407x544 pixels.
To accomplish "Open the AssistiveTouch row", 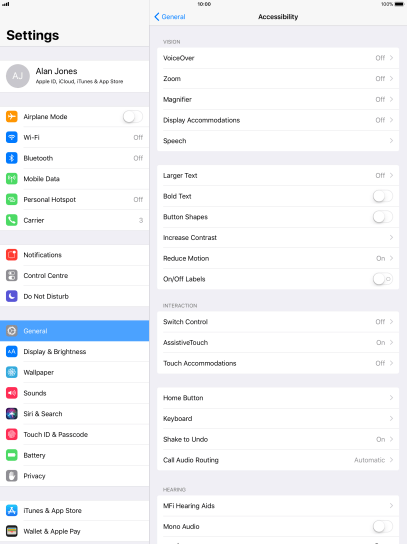I will [278, 342].
